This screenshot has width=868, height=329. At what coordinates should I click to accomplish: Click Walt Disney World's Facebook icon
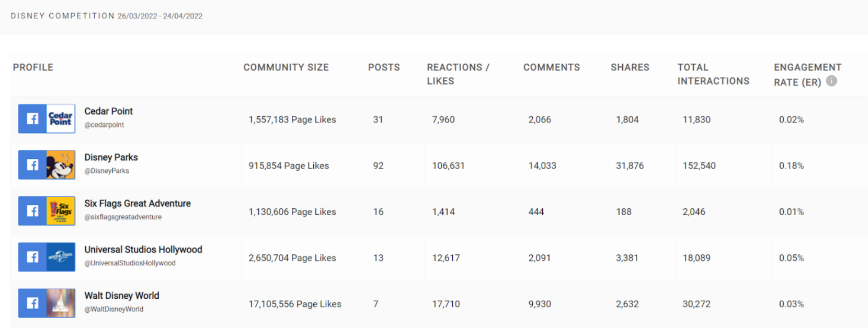tap(32, 303)
